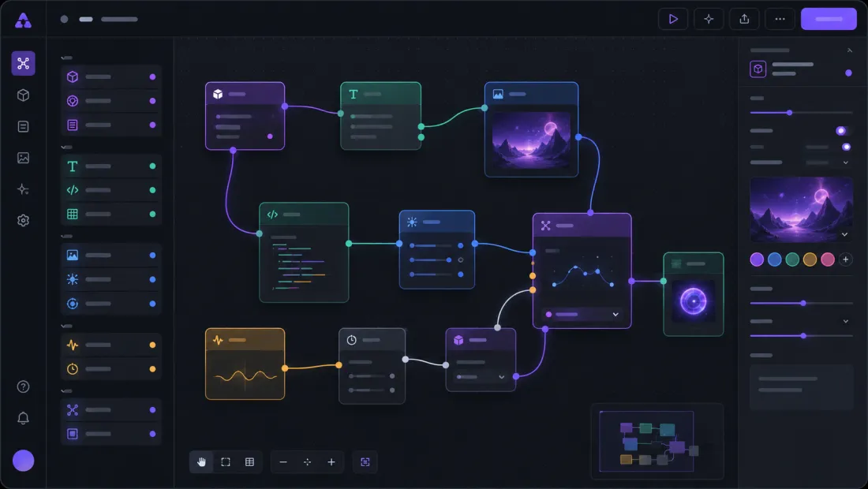Zoom in with the plus button
868x489 pixels.
click(x=331, y=462)
